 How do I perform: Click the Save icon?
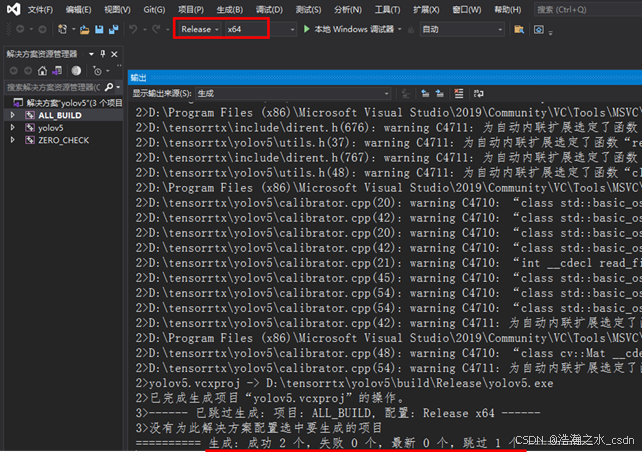99,29
